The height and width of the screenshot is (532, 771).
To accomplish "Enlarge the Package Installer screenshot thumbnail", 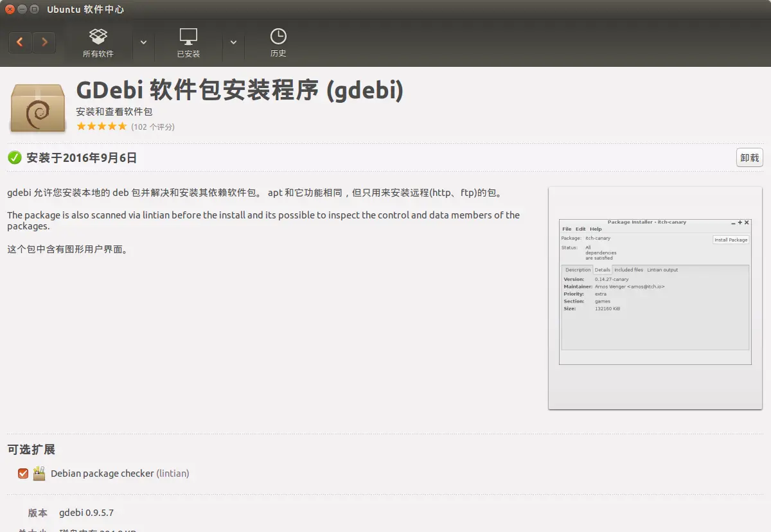I will (x=655, y=297).
